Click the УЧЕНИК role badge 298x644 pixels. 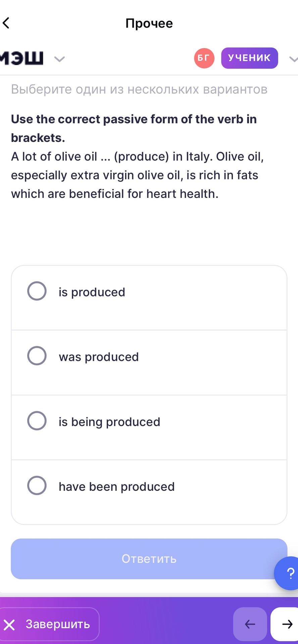249,58
